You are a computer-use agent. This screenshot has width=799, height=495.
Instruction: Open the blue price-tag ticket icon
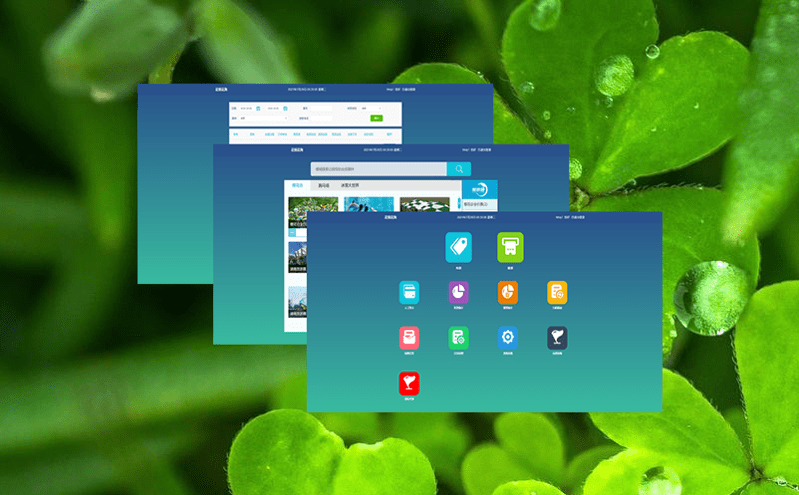[458, 247]
